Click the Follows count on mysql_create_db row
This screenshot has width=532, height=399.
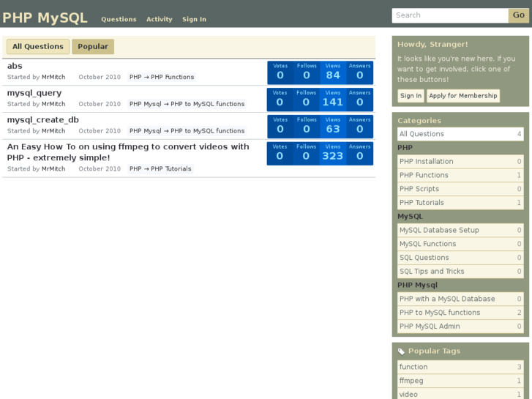307,127
